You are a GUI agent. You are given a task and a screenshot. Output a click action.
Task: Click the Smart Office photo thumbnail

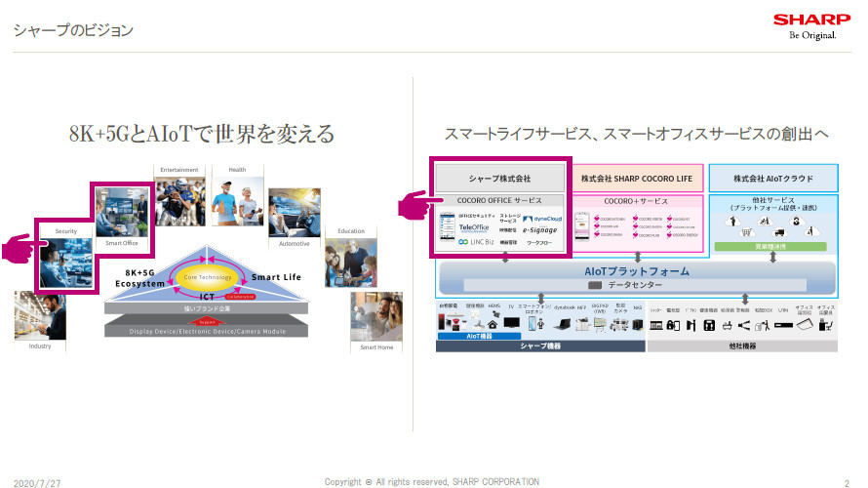pos(122,213)
